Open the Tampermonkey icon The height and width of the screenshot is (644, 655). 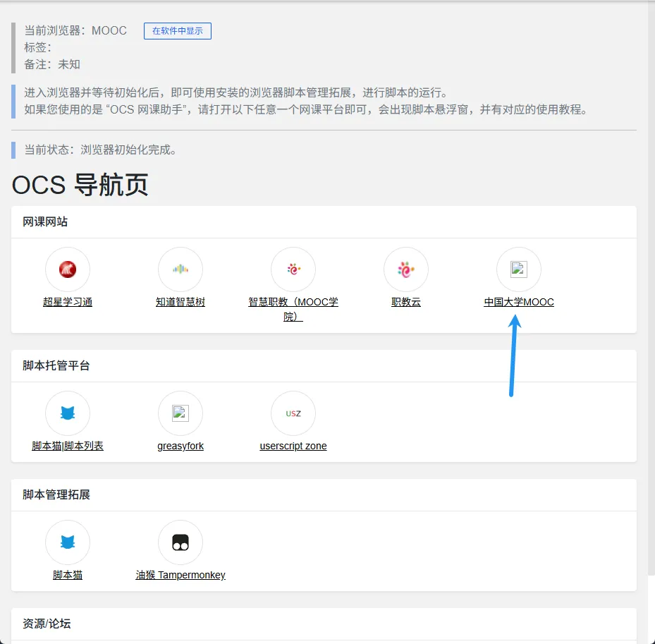point(180,542)
